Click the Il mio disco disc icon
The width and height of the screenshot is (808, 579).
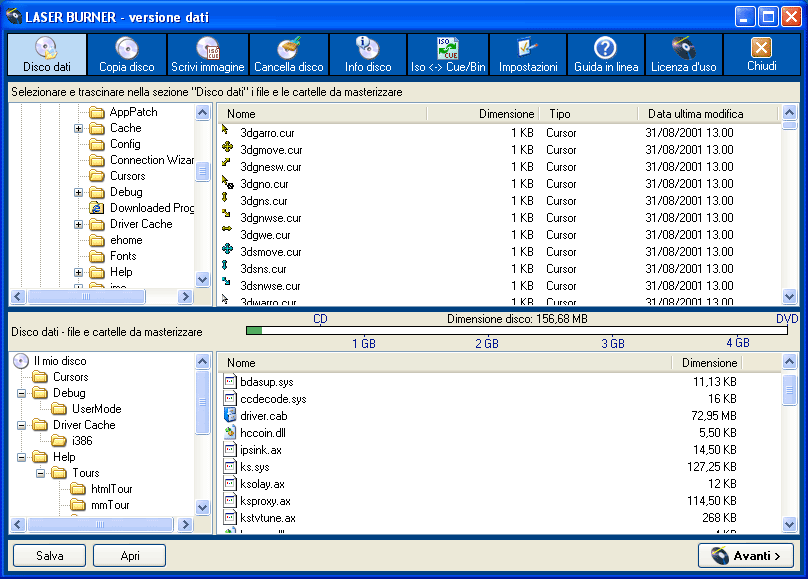[21, 361]
